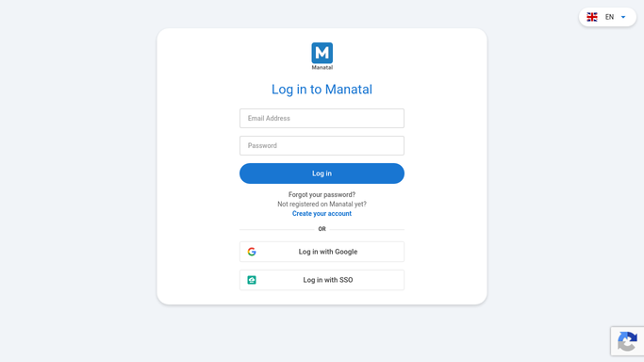Screen dimensions: 644x362
Task: Expand the language dropdown arrow
Action: 623,17
